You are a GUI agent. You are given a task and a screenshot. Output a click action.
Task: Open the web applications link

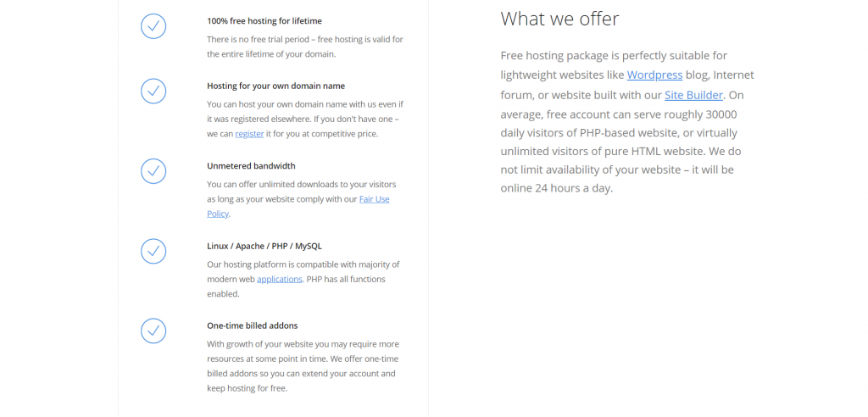280,279
